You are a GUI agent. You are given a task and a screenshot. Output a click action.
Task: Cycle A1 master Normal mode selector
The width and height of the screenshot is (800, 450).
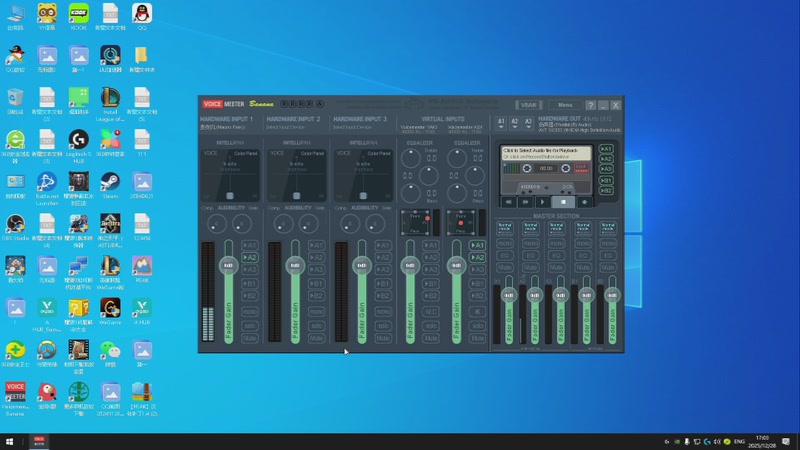point(505,228)
